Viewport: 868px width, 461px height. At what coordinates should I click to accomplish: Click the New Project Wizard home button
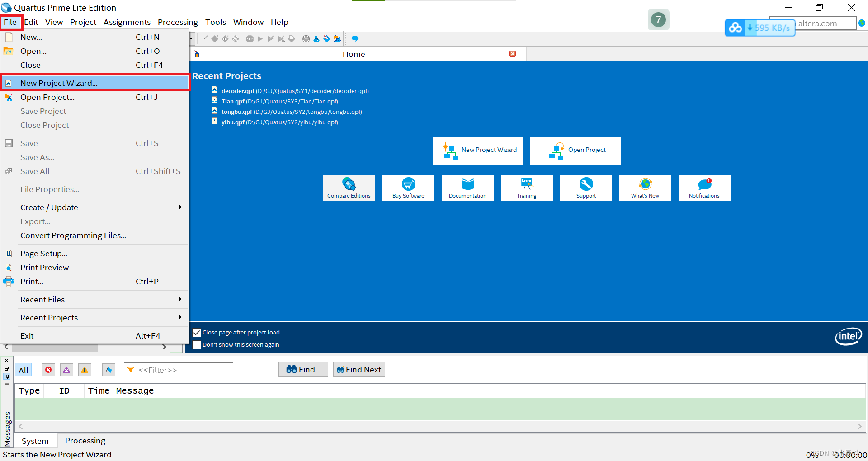(x=478, y=151)
